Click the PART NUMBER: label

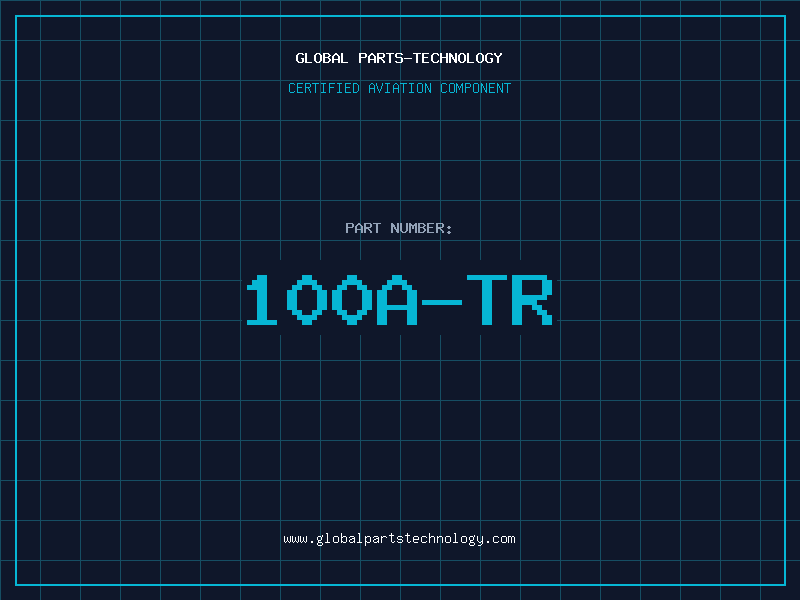tap(398, 228)
